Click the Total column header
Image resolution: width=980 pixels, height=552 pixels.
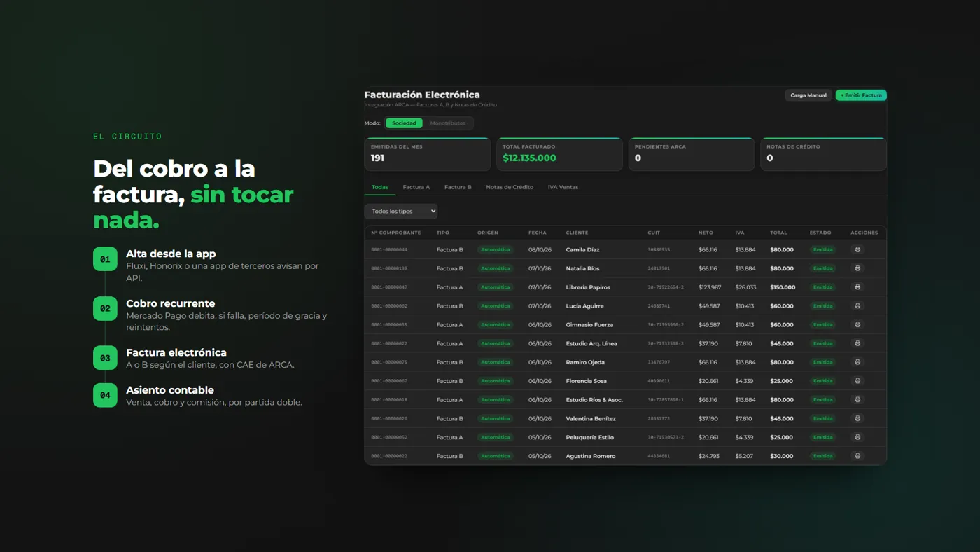[x=778, y=233]
